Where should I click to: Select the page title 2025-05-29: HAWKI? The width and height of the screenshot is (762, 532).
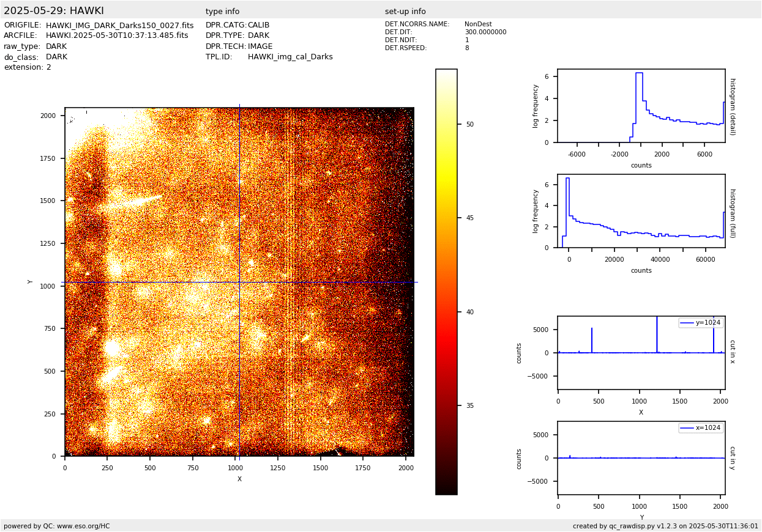tap(54, 11)
